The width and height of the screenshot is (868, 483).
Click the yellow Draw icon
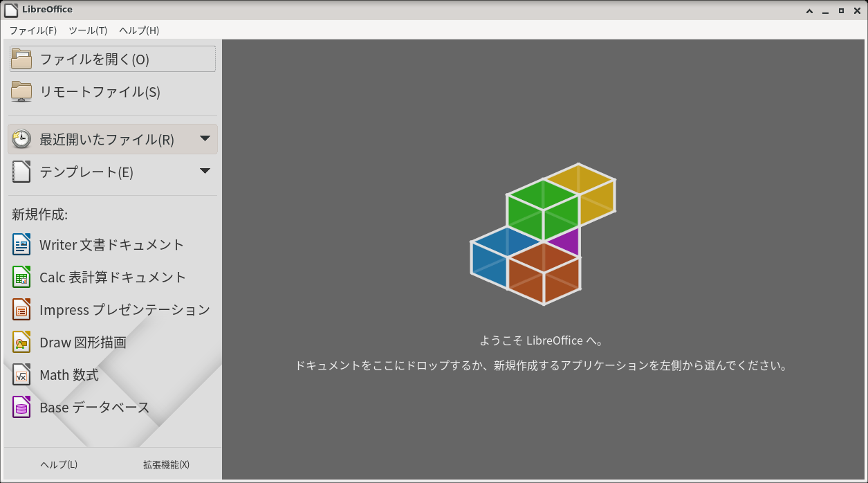coord(21,342)
